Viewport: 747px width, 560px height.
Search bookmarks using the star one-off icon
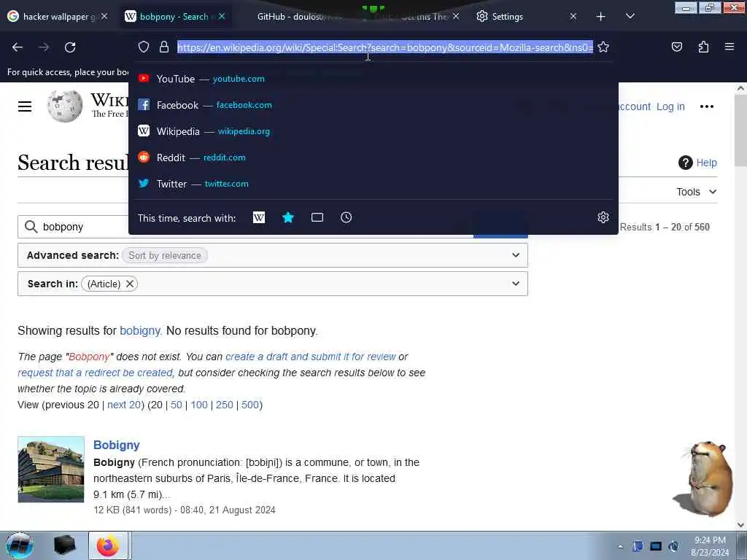point(288,217)
